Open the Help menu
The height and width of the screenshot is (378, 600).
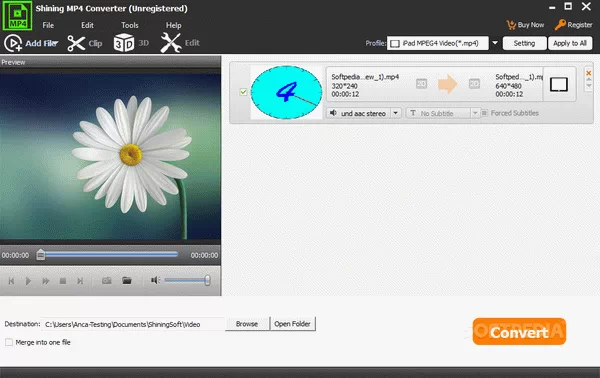[173, 25]
